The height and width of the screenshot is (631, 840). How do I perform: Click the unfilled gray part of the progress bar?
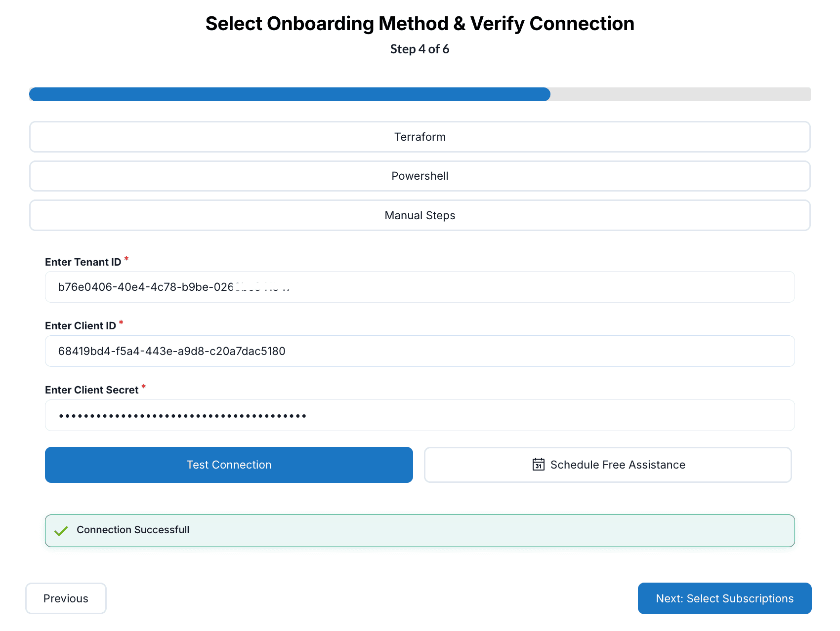pos(680,94)
